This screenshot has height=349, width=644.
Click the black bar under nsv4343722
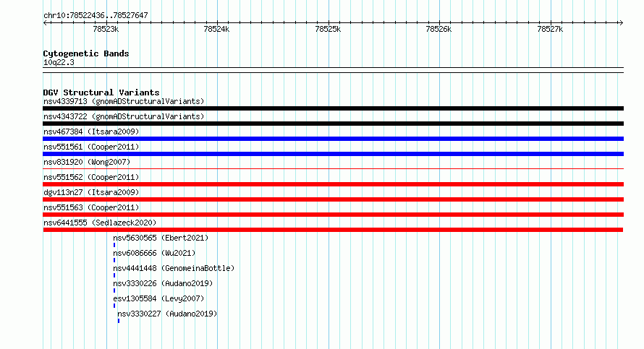[333, 124]
